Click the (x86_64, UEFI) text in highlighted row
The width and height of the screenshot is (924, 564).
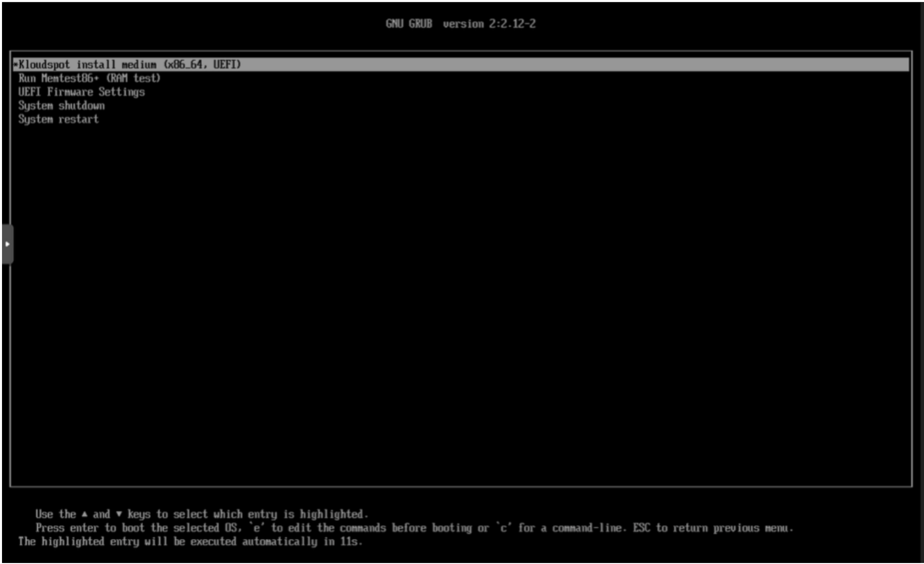202,65
